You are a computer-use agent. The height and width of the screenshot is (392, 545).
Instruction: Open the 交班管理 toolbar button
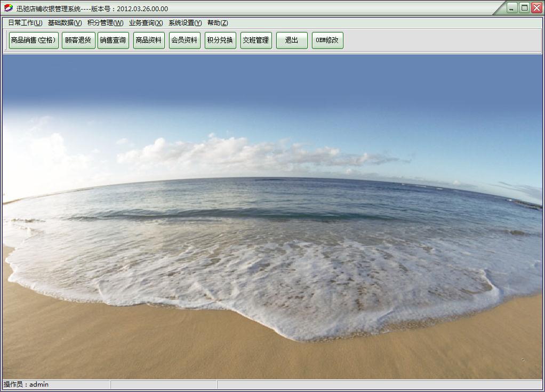(256, 40)
